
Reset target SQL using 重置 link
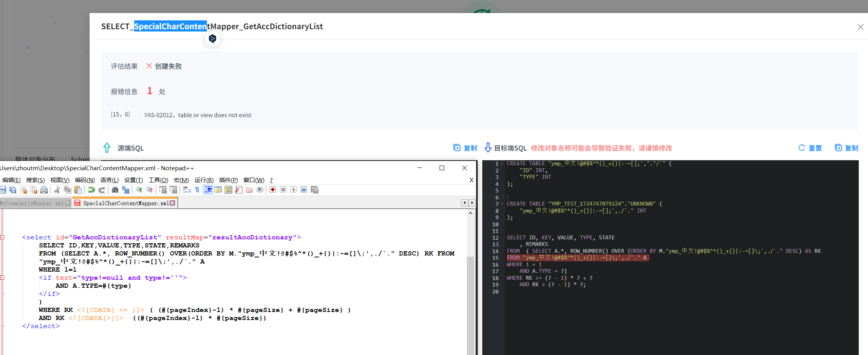click(x=814, y=148)
